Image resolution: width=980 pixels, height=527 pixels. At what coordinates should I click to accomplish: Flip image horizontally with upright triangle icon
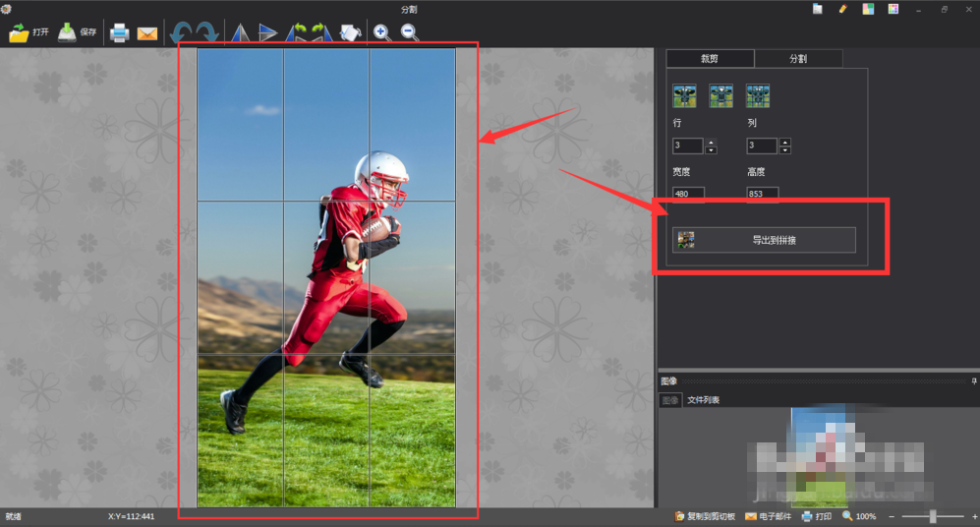point(240,33)
